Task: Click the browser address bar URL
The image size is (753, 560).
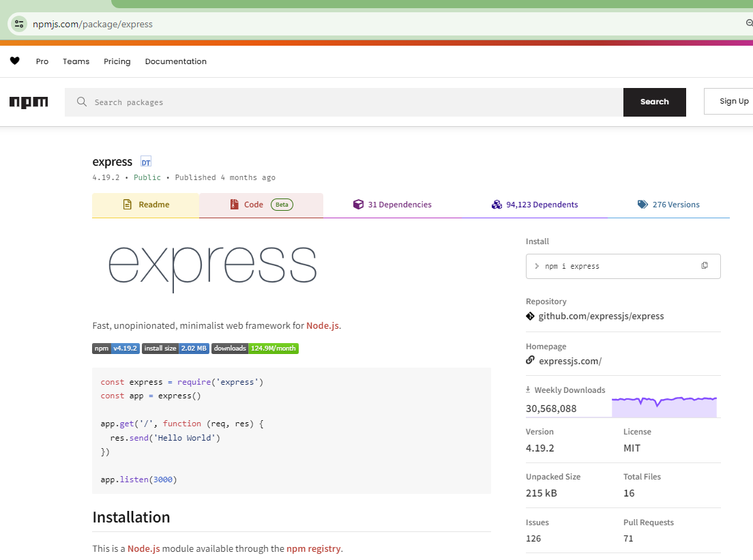Action: tap(93, 24)
